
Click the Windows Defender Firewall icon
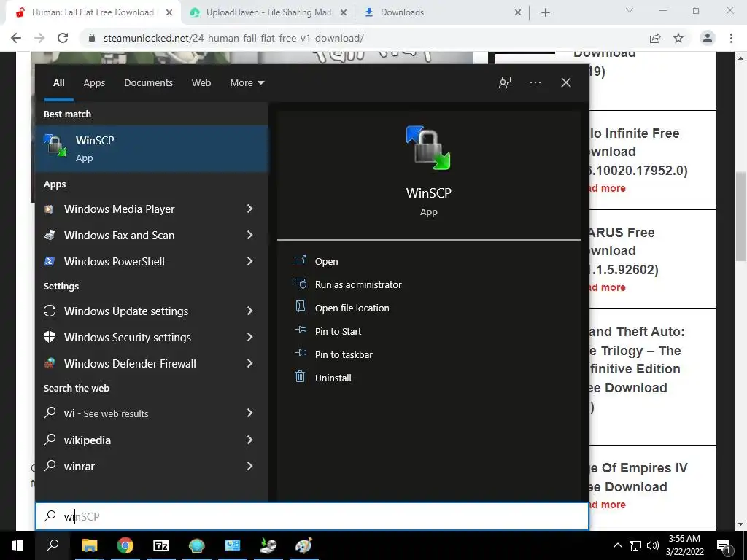click(x=49, y=363)
